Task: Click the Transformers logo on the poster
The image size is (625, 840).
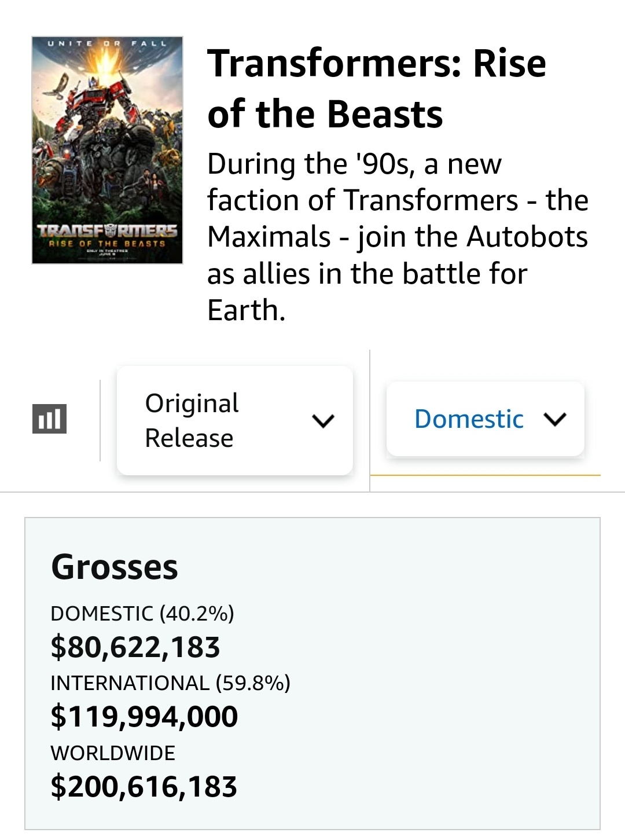Action: (107, 231)
